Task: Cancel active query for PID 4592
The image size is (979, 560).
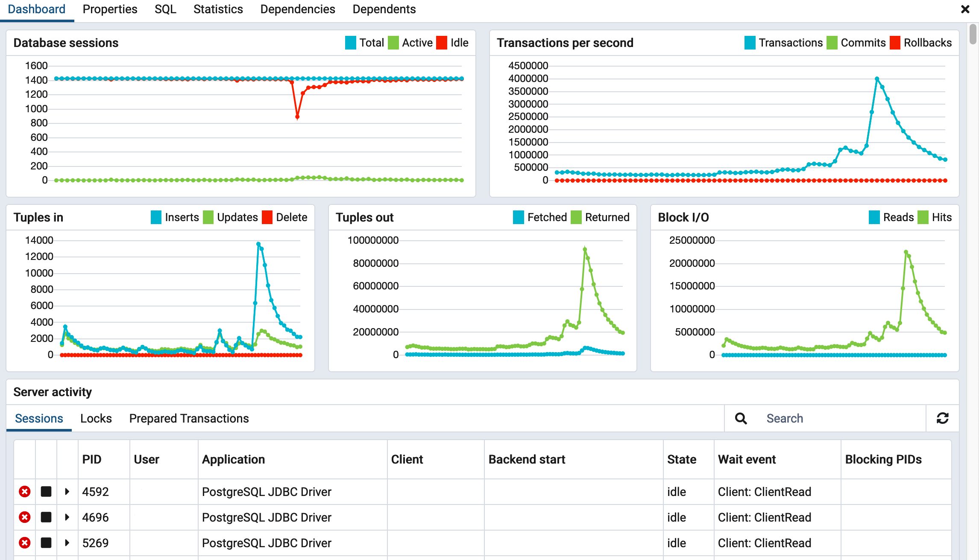Action: pyautogui.click(x=46, y=492)
